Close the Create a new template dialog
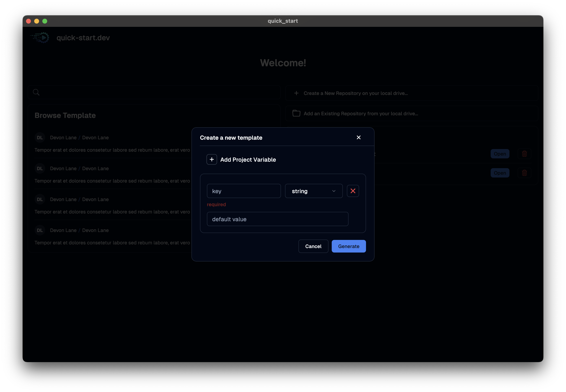566x392 pixels. [358, 137]
